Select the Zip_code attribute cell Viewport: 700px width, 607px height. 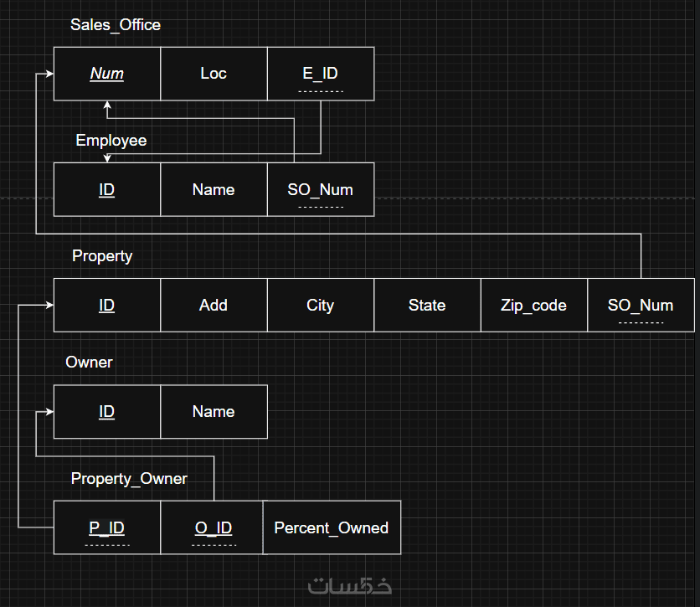534,306
